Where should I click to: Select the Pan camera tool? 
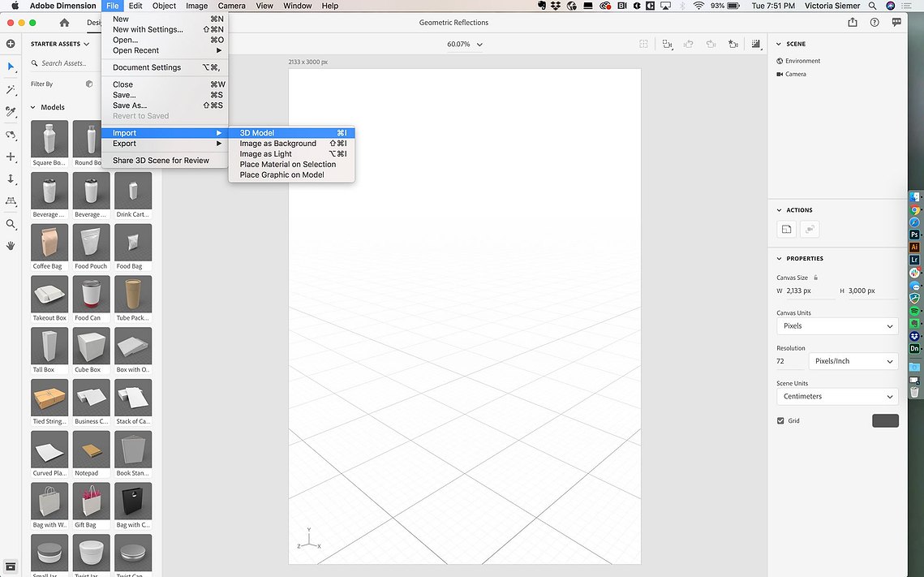click(11, 157)
